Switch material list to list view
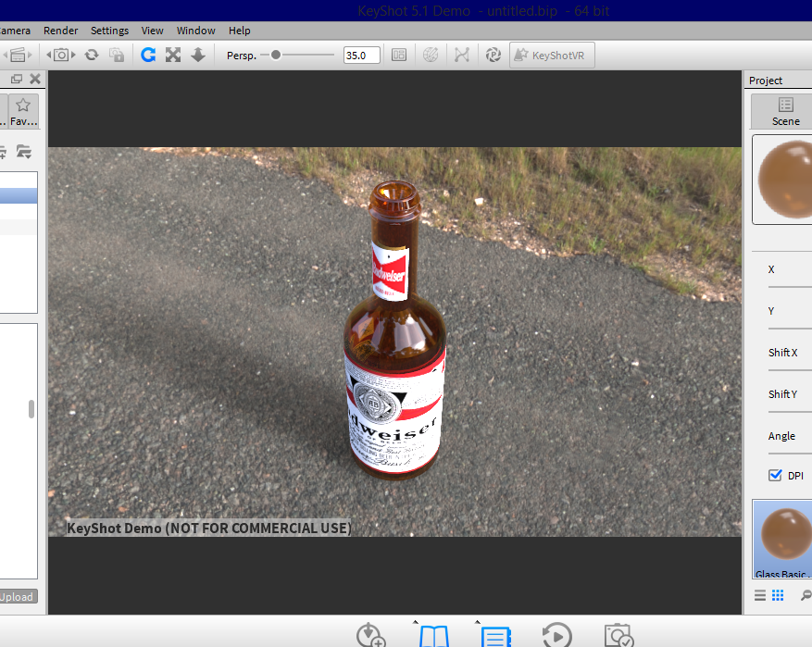This screenshot has width=812, height=647. [760, 596]
